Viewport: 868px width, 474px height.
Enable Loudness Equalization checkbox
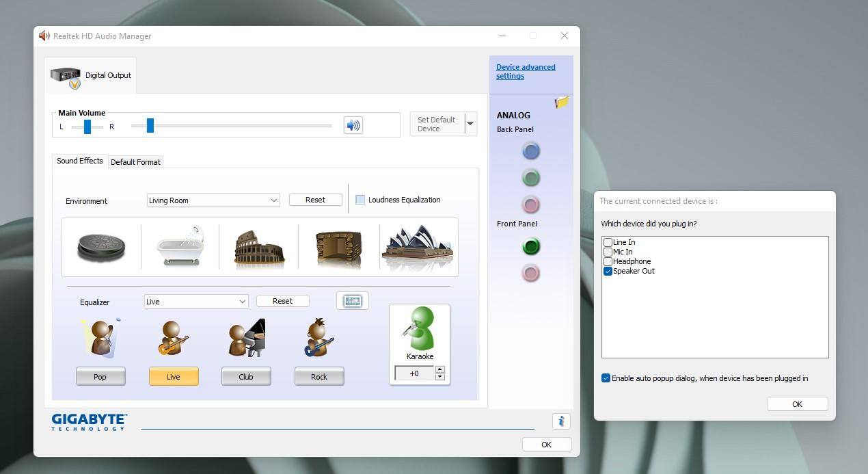coord(360,200)
